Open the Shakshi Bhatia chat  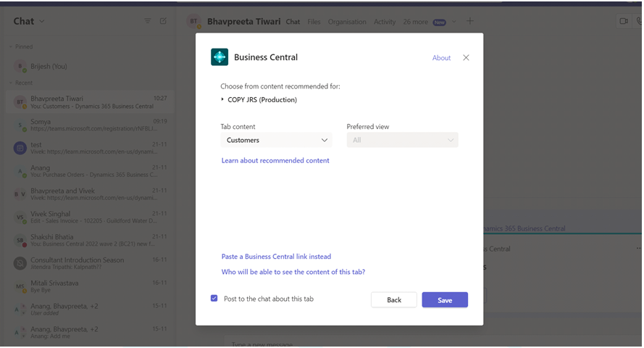(91, 240)
